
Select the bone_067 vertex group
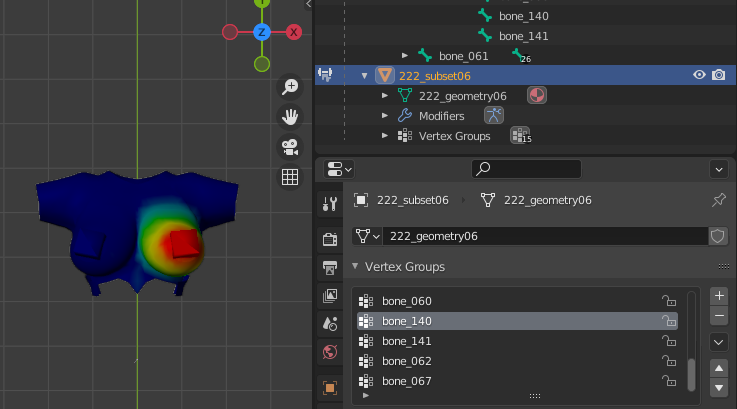tap(517, 381)
